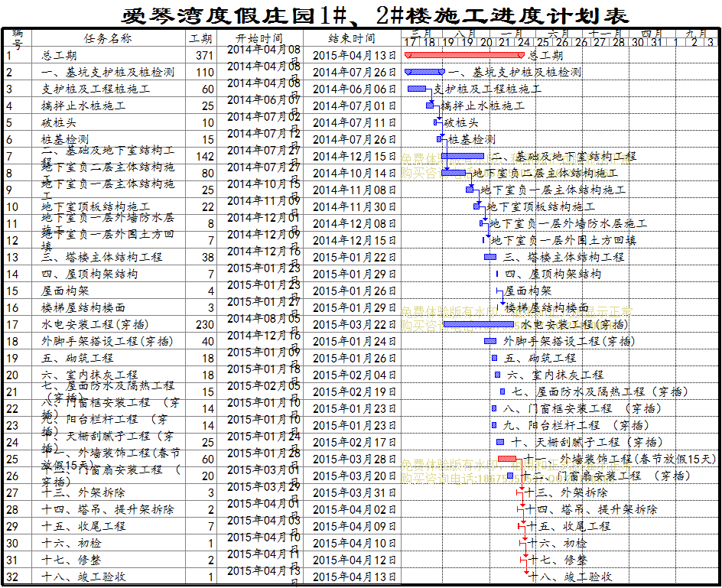Viewport: 722px width, 588px height.
Task: Click the Gantt bar for 地下室负一层主体结构施工
Action: (x=470, y=190)
